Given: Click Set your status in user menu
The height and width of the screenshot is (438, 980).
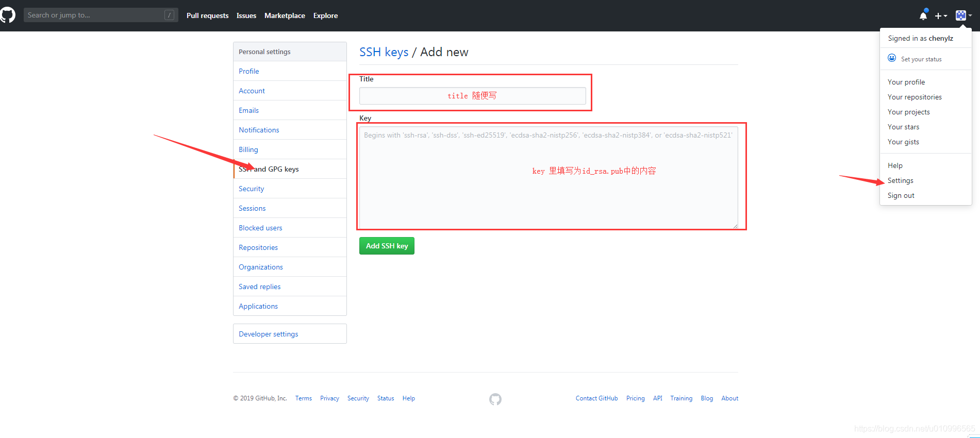Looking at the screenshot, I should point(921,59).
